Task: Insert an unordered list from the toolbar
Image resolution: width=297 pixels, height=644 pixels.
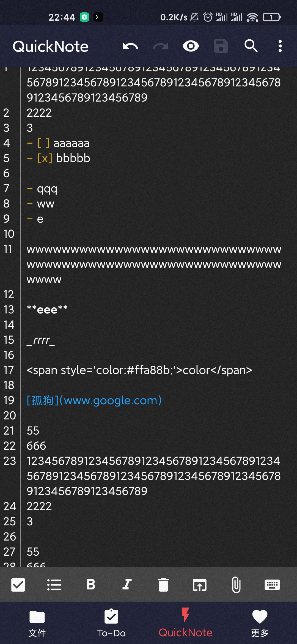Action: 54,585
